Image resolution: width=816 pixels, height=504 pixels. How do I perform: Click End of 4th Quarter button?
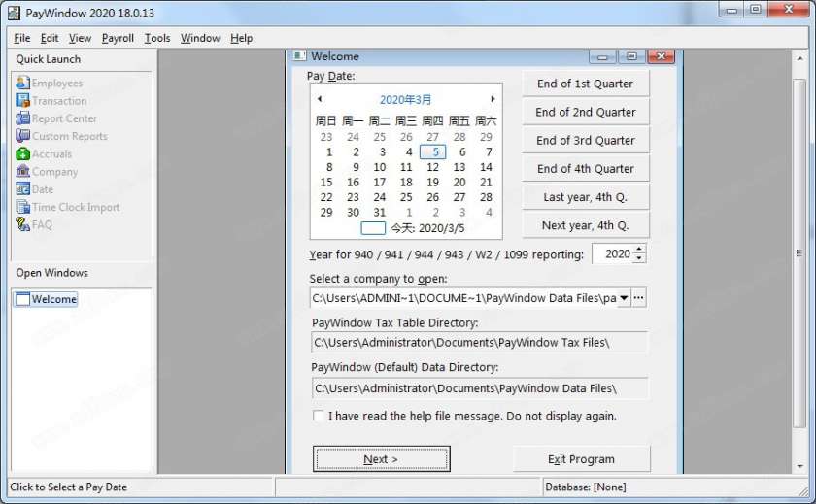[586, 169]
